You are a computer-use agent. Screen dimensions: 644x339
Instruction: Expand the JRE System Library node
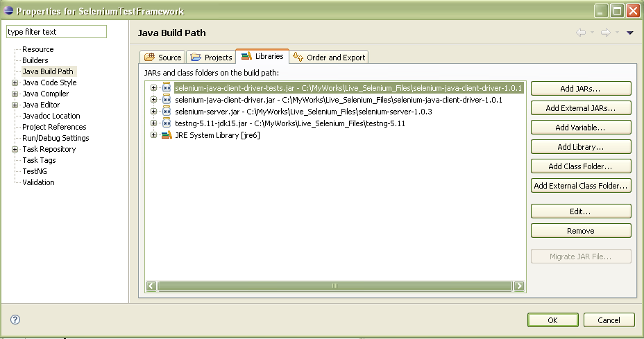153,135
